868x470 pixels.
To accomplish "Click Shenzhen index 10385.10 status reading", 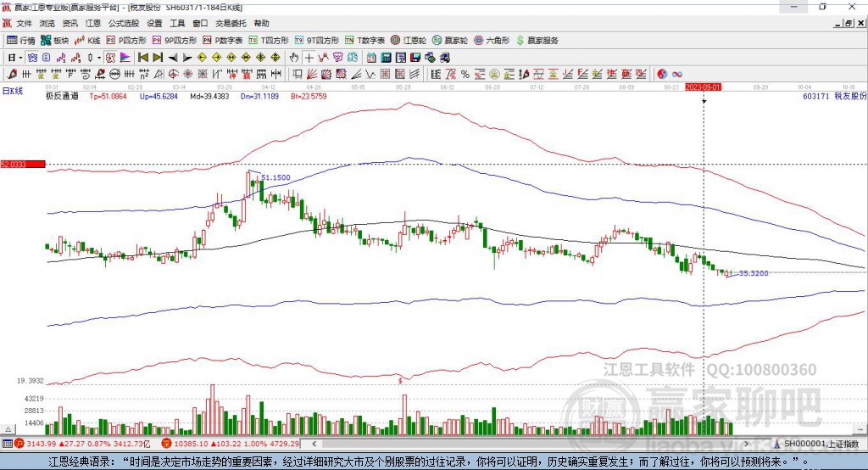I will point(191,444).
